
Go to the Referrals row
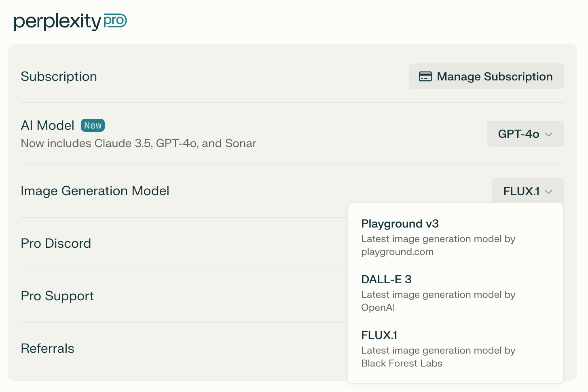tap(47, 348)
